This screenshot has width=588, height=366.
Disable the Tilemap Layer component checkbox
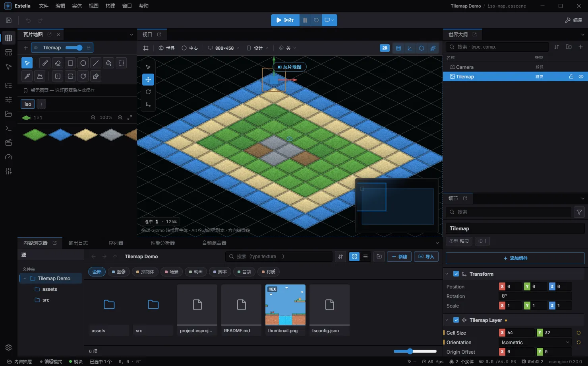point(456,320)
